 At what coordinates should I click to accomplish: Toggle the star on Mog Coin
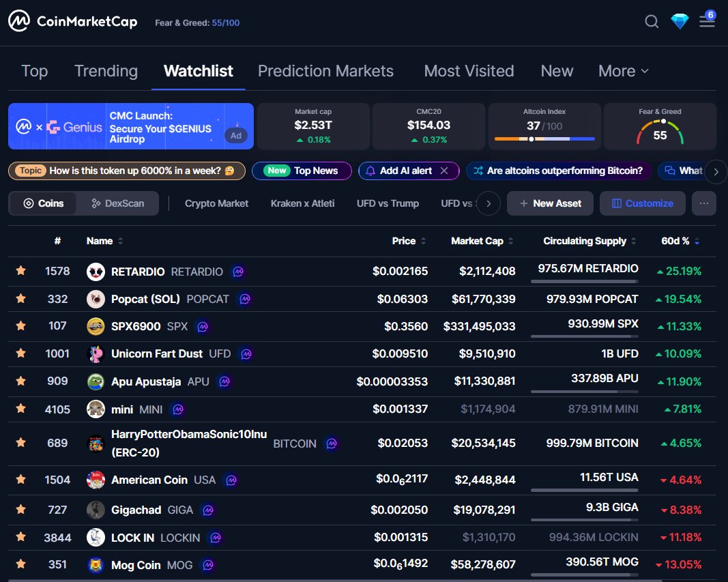21,564
